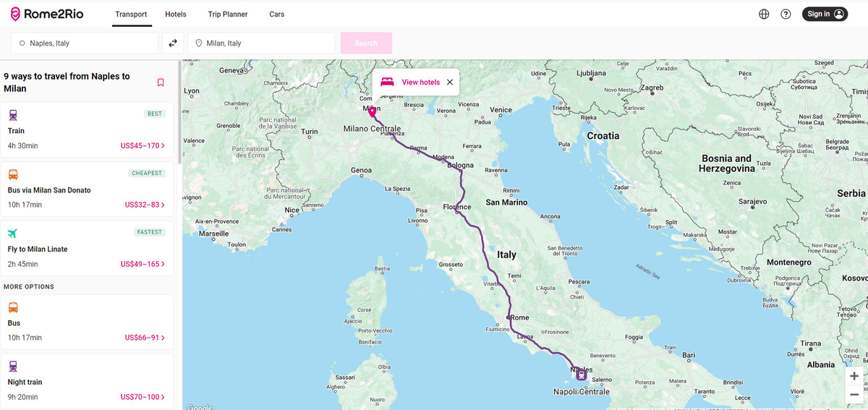
Task: Click the flight duration 2h 45min
Action: pyautogui.click(x=23, y=264)
